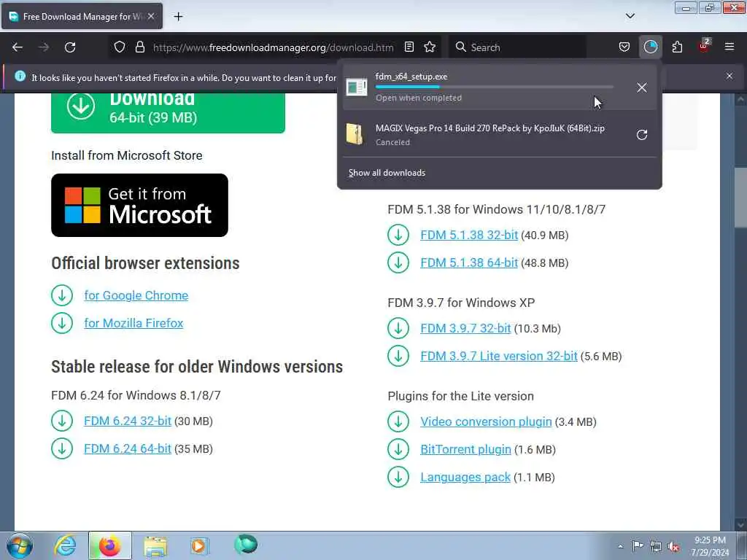Screen dimensions: 747x560
Task: Click download icon beside FDM 6.24 32-bit
Action: tap(62, 421)
